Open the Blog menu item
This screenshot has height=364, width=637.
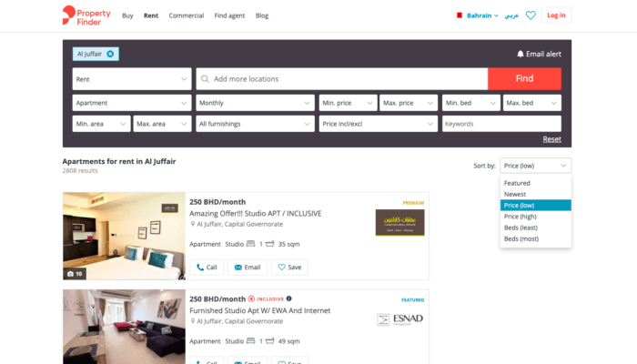pos(262,15)
